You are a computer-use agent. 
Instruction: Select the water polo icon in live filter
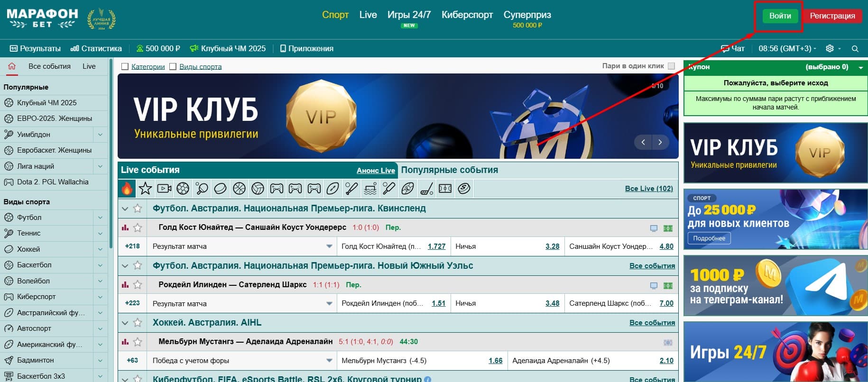coord(370,189)
